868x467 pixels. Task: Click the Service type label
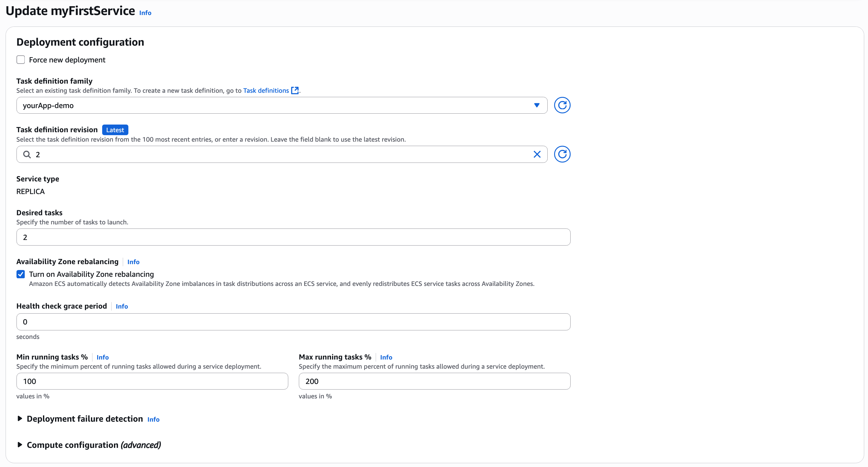pyautogui.click(x=38, y=178)
